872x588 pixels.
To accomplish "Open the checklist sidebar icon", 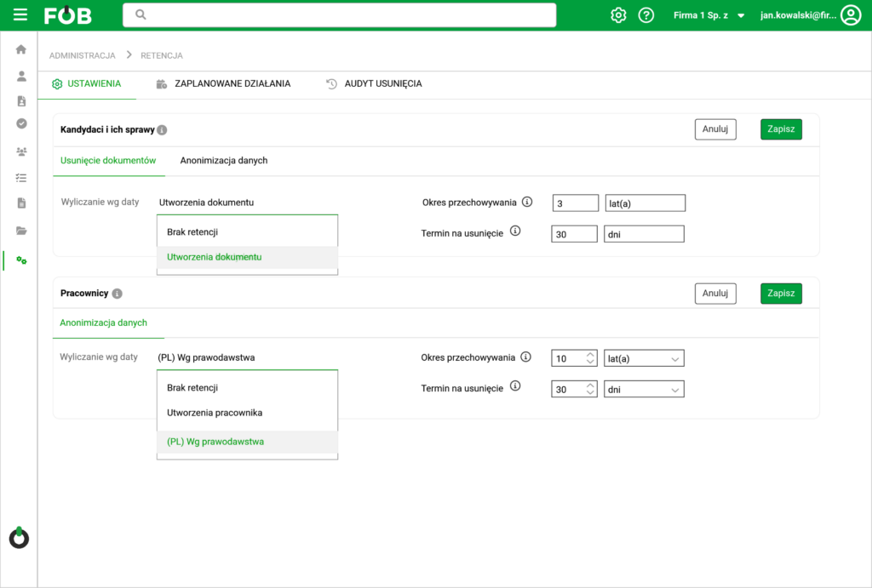I will [21, 178].
